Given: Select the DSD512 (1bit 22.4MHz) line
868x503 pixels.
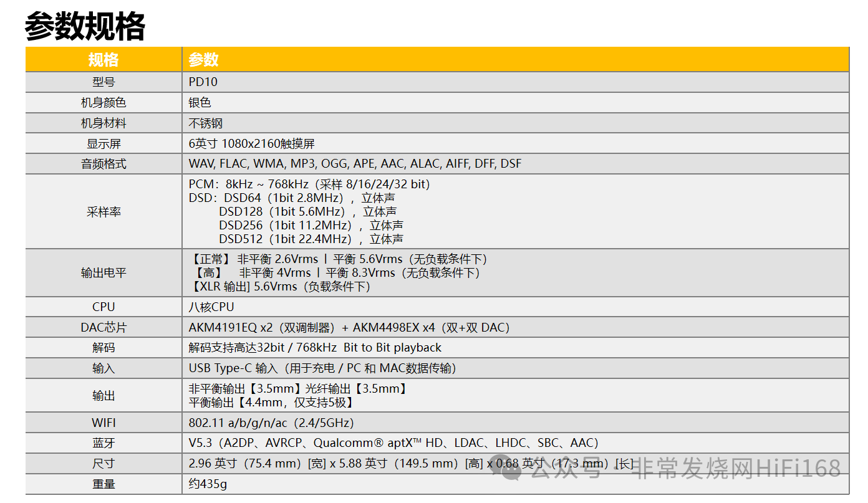Looking at the screenshot, I should tap(311, 239).
